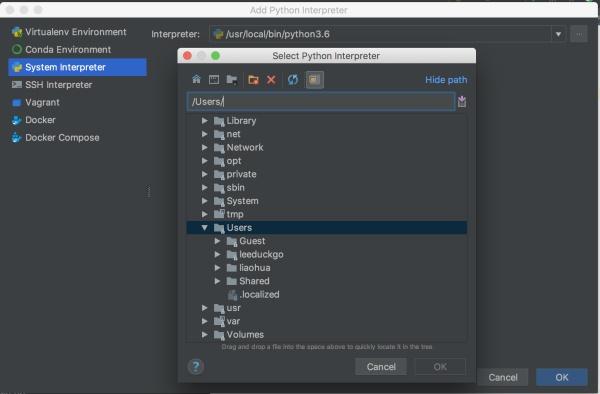Expand the Network folder
This screenshot has width=600, height=394.
point(205,147)
